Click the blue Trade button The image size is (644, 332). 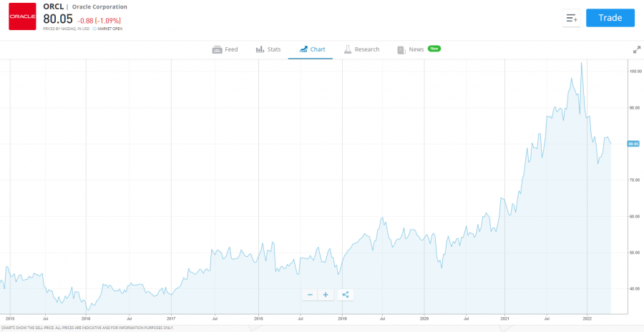tap(610, 18)
